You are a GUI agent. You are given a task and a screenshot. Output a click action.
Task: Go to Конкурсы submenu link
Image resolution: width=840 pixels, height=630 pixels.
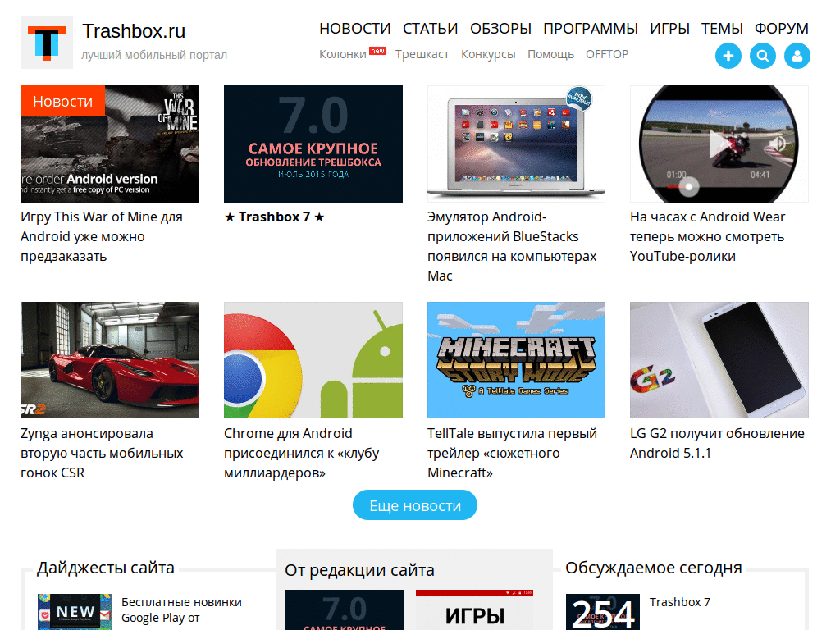coord(488,54)
